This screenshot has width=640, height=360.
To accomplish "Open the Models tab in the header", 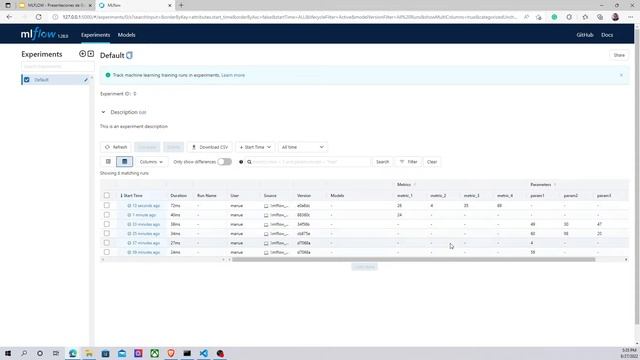I will click(127, 35).
